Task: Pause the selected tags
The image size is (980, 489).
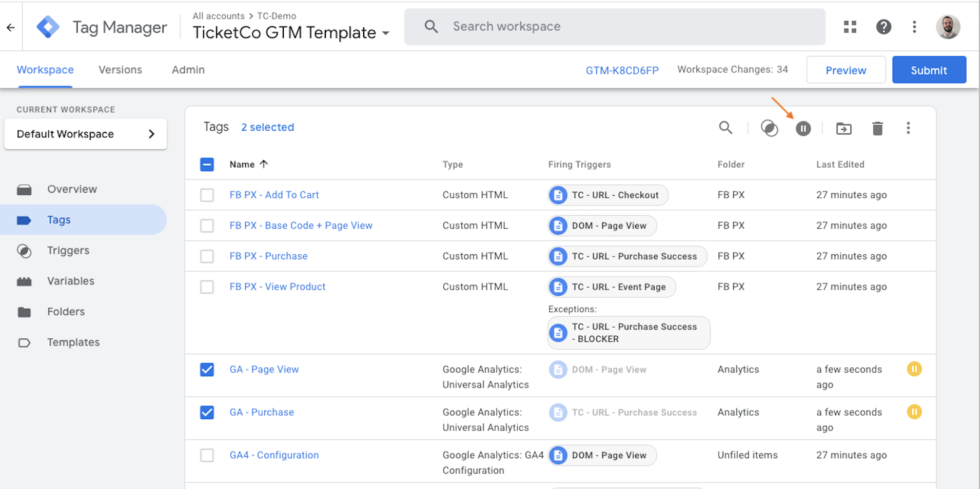Action: 803,129
